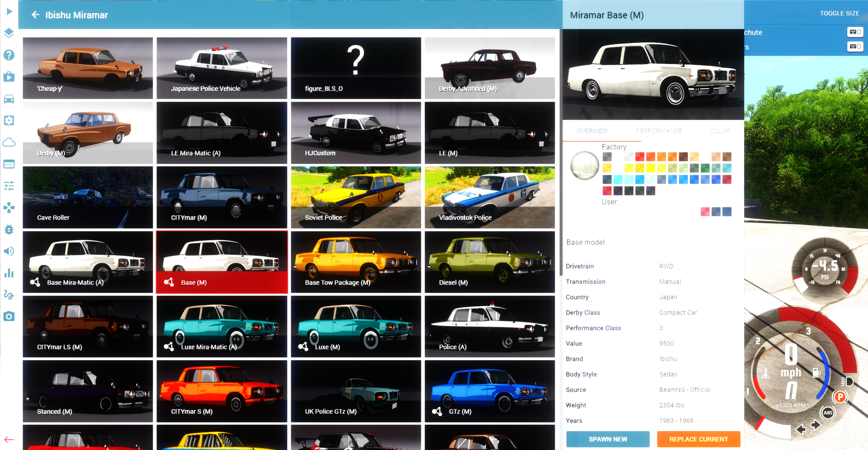
Task: Click Toggle Size text button
Action: click(839, 13)
